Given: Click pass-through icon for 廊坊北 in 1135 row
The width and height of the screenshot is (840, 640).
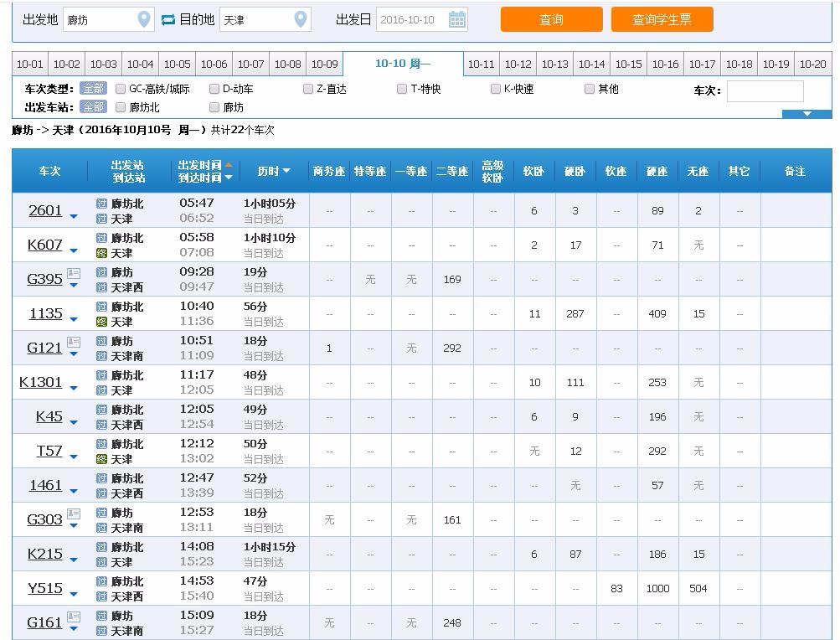Looking at the screenshot, I should [102, 307].
